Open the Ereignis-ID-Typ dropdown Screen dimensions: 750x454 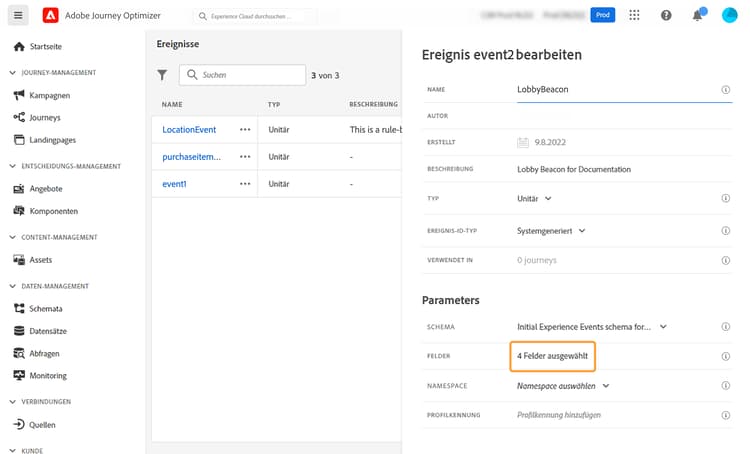click(551, 231)
